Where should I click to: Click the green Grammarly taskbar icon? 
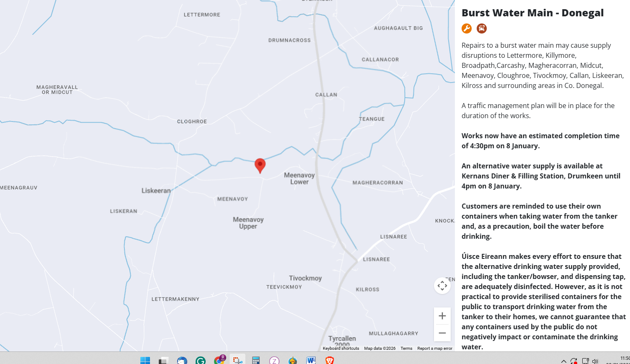201,360
